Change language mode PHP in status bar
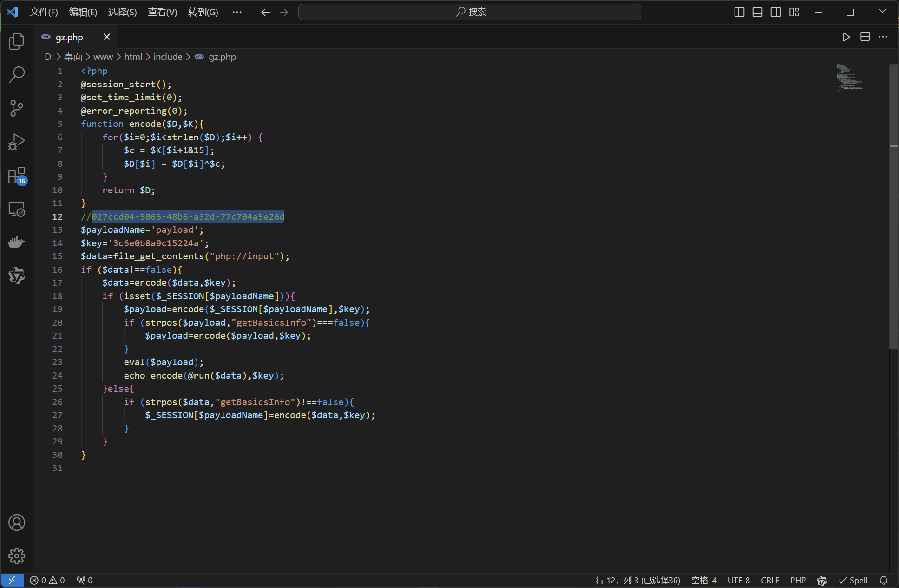899x588 pixels. click(x=798, y=580)
